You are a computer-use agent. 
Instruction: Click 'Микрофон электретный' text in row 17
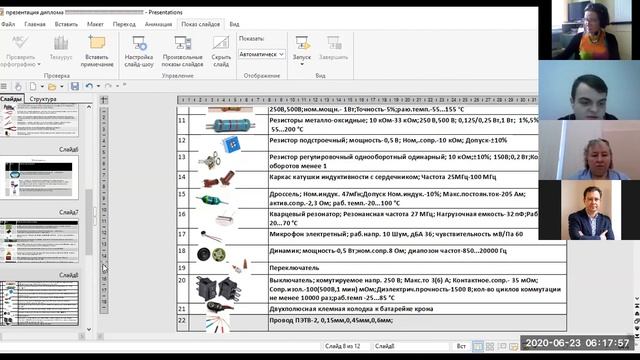308,234
